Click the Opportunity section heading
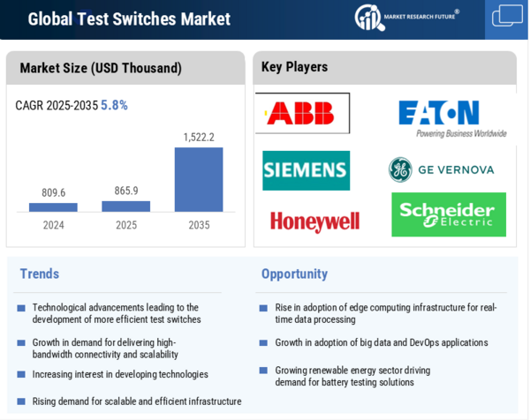This screenshot has width=530, height=420. click(295, 274)
